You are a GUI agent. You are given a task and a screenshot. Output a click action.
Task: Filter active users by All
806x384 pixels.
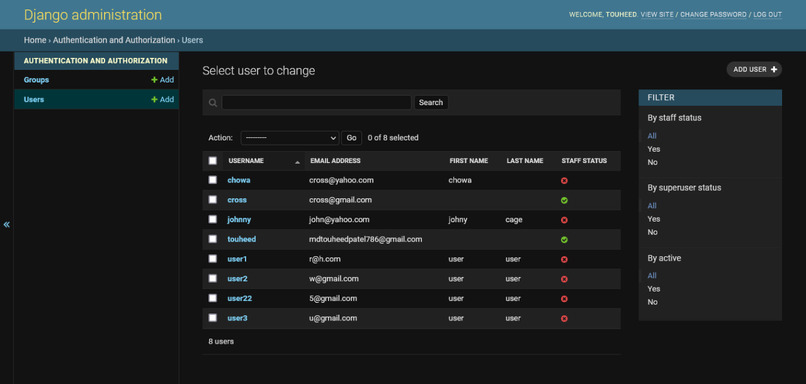click(652, 276)
